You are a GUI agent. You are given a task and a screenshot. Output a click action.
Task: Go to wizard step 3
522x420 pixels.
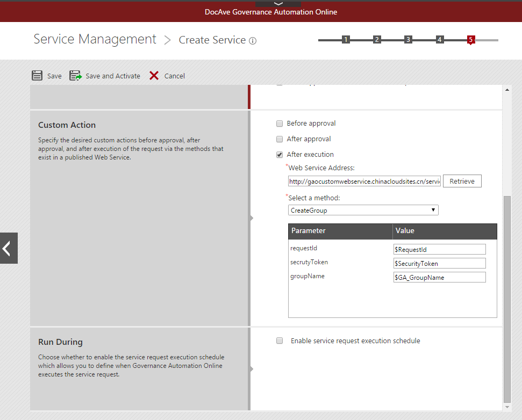click(x=408, y=40)
